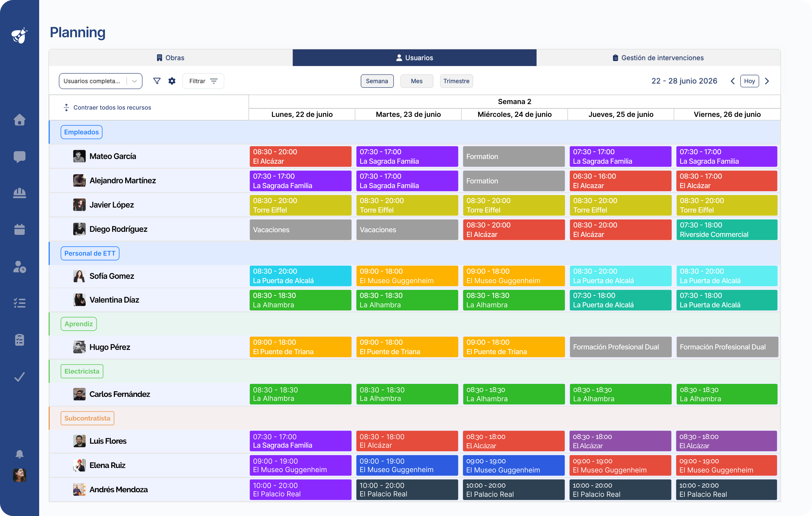Image resolution: width=812 pixels, height=516 pixels.
Task: Click Javier López's avatar photo
Action: coord(79,205)
